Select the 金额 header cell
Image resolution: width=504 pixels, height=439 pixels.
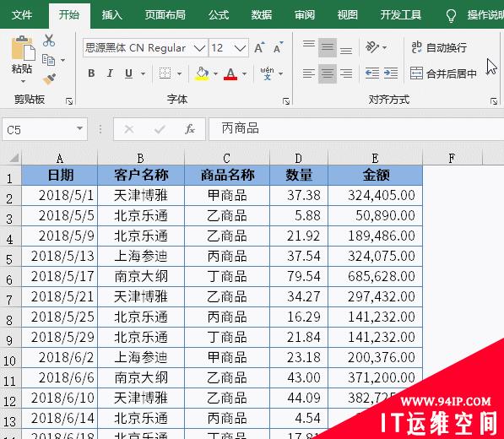click(375, 175)
